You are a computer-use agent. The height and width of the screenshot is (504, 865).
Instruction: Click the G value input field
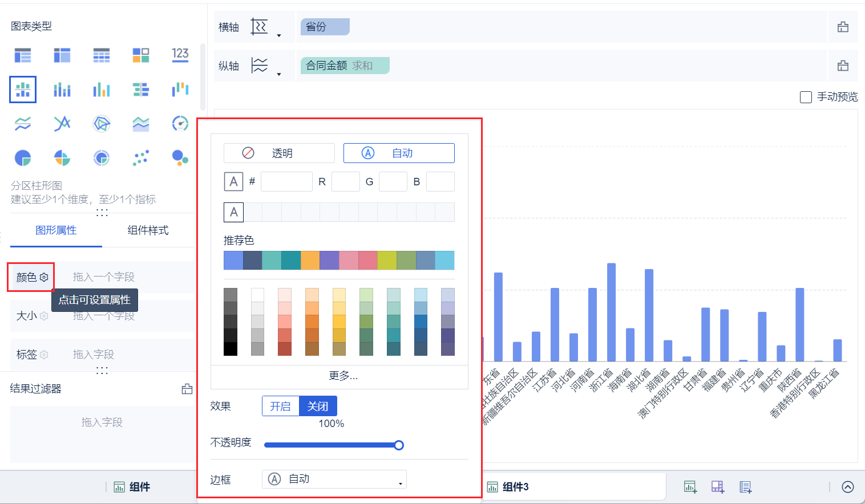393,182
